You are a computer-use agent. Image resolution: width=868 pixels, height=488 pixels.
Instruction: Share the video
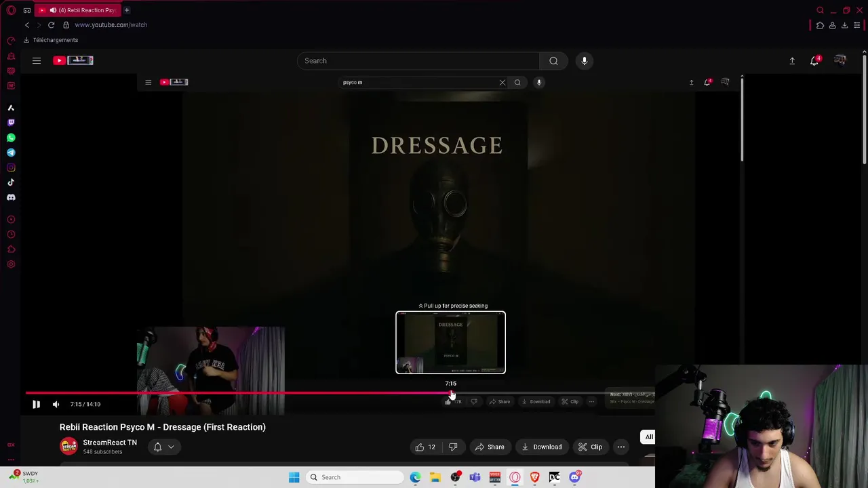click(490, 447)
